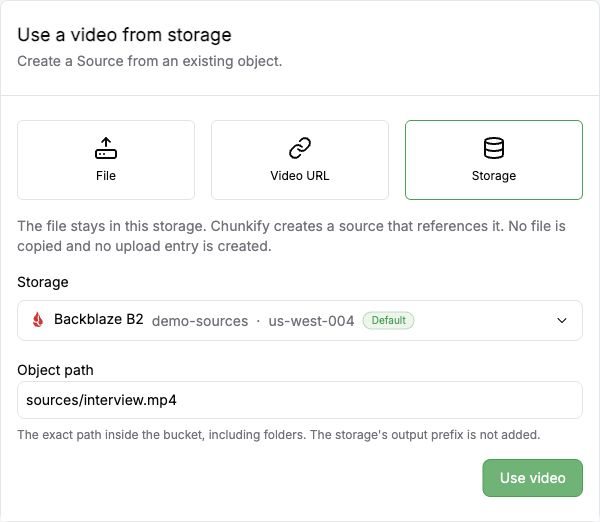Select the File source option label
This screenshot has width=600, height=522.
[106, 176]
